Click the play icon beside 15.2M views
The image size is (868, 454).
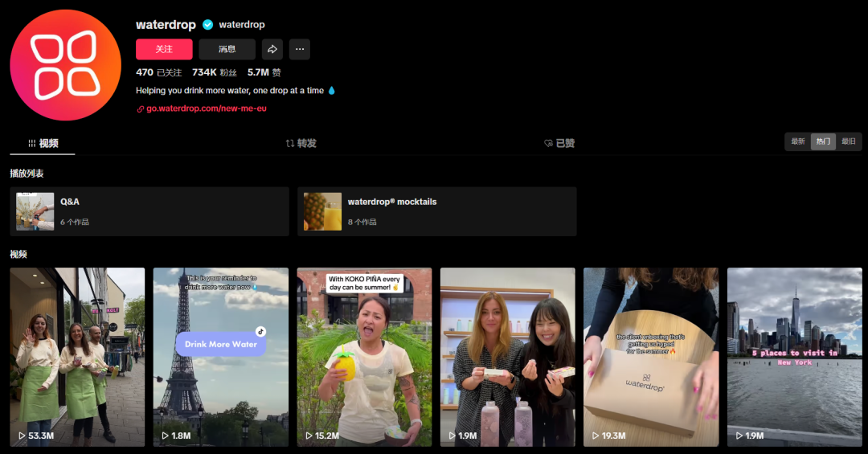(x=309, y=436)
